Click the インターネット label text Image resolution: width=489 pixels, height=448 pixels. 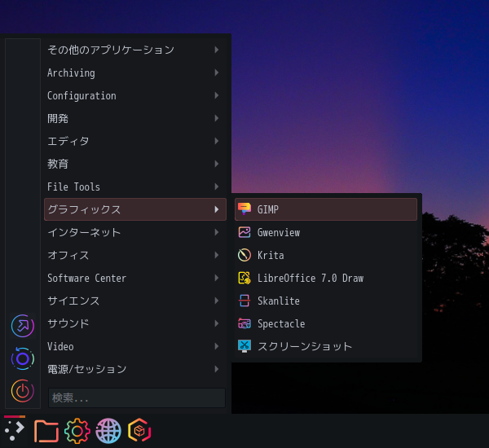pyautogui.click(x=84, y=232)
